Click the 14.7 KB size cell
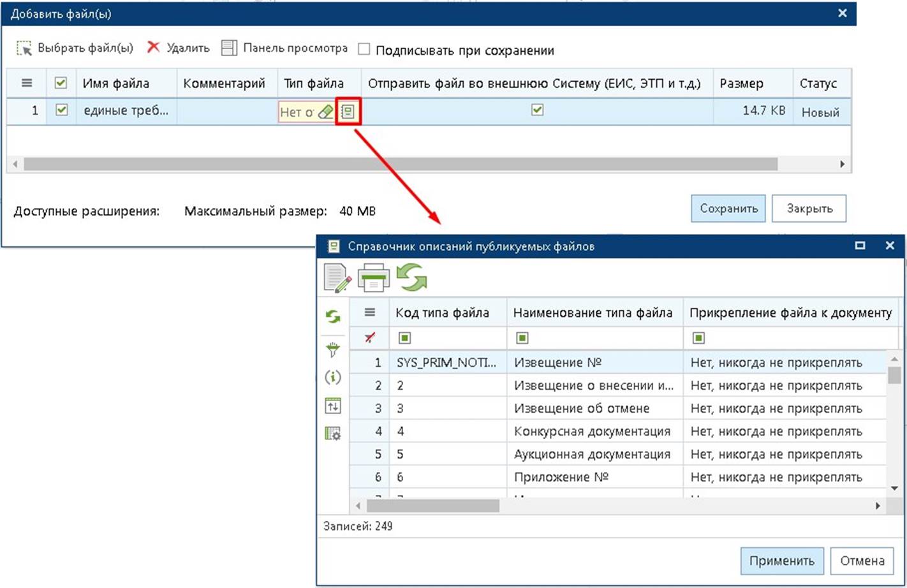The image size is (907, 588). click(753, 111)
